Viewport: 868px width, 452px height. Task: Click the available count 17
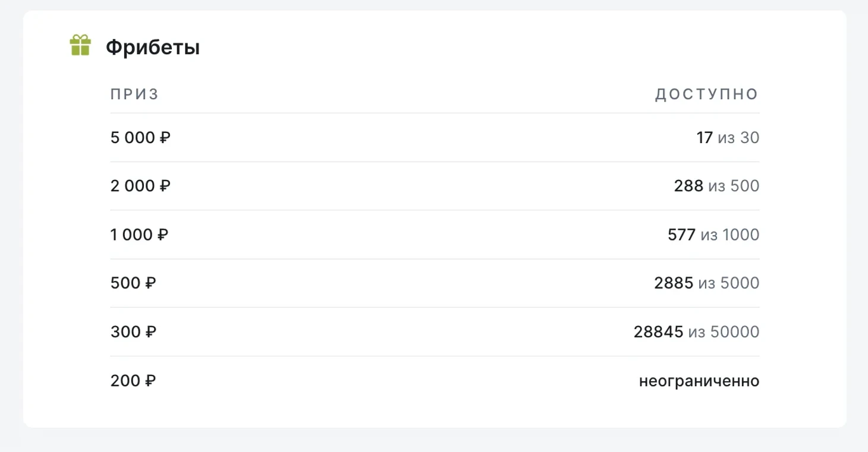[705, 138]
